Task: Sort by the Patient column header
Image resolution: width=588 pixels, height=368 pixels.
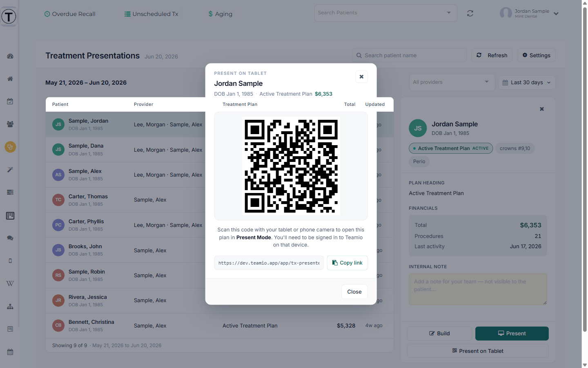Action: (60, 104)
